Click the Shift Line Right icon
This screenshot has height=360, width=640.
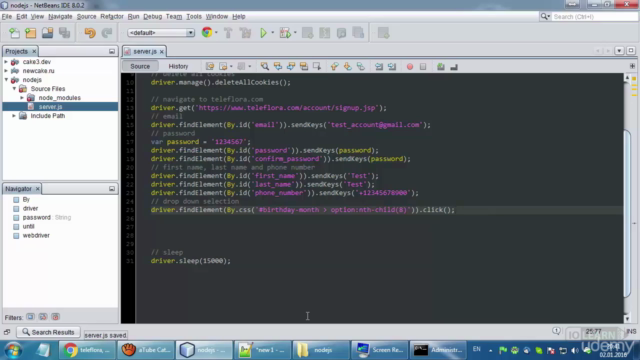tap(392, 67)
